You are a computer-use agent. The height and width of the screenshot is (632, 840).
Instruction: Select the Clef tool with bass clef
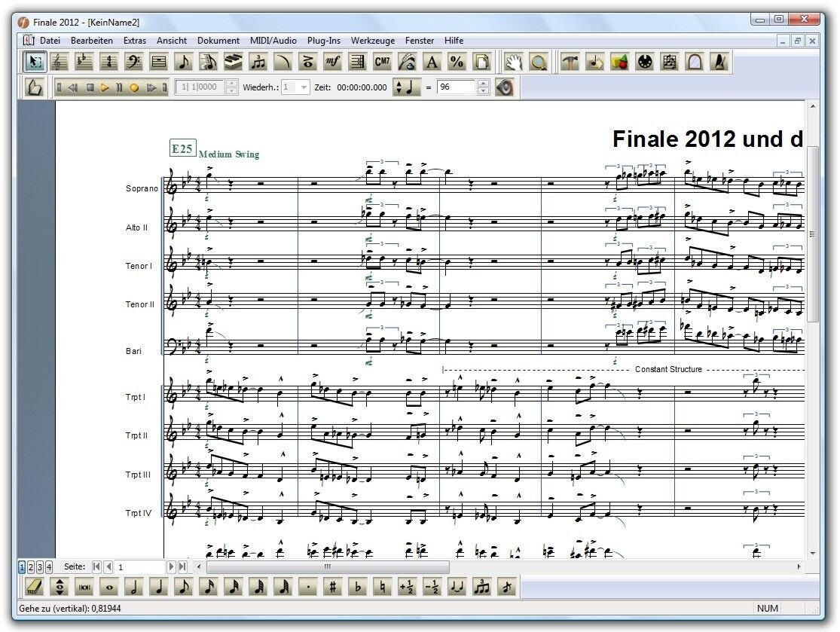point(133,62)
